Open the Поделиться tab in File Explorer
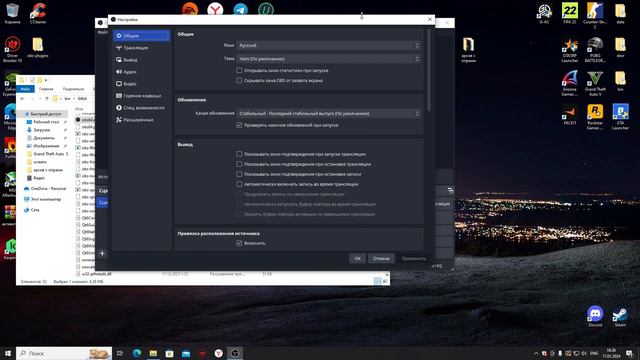 pos(73,89)
